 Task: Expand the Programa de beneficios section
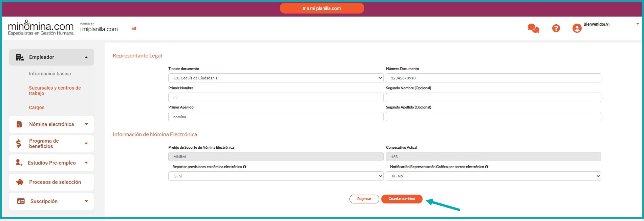click(x=86, y=144)
